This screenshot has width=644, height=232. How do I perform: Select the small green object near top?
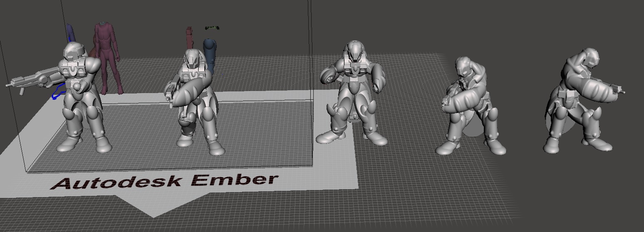212,28
